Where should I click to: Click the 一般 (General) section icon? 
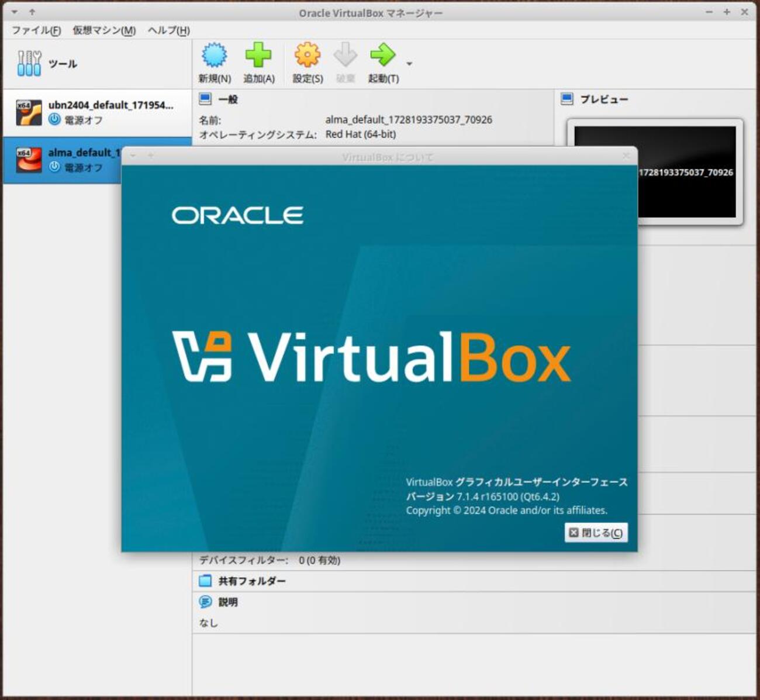pos(205,99)
